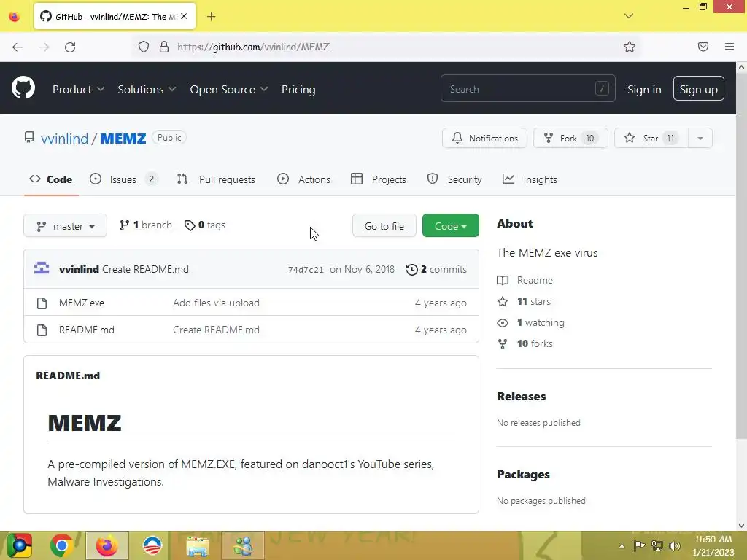Click the Sign in link
747x560 pixels.
pos(644,90)
